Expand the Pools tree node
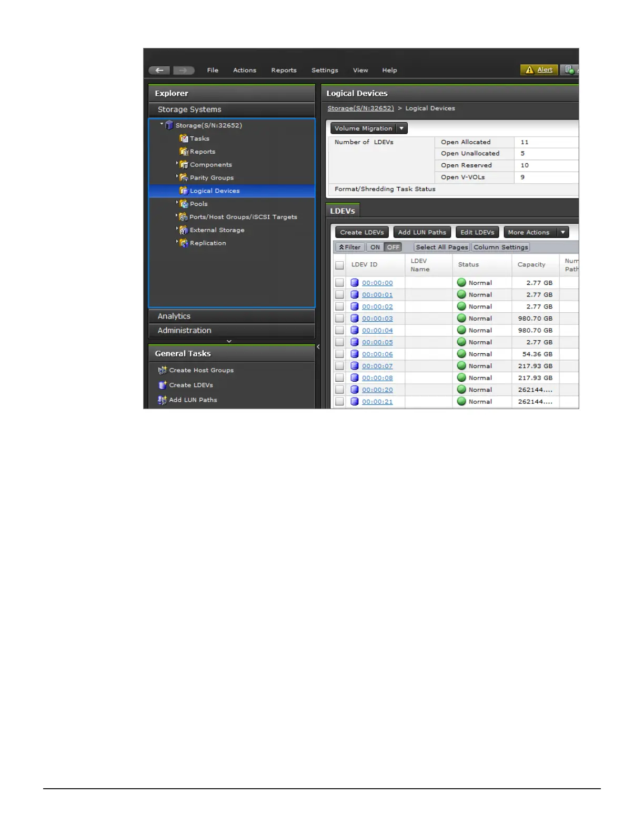 click(x=177, y=202)
